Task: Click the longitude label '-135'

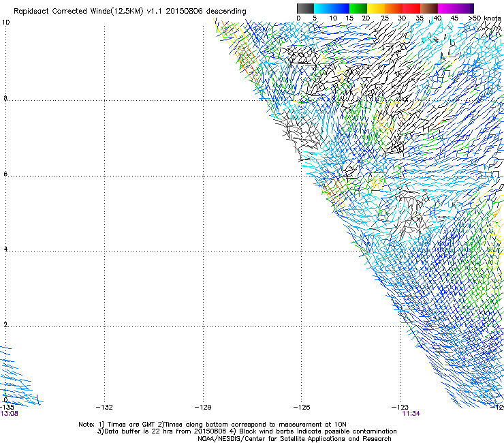Action: (7, 408)
